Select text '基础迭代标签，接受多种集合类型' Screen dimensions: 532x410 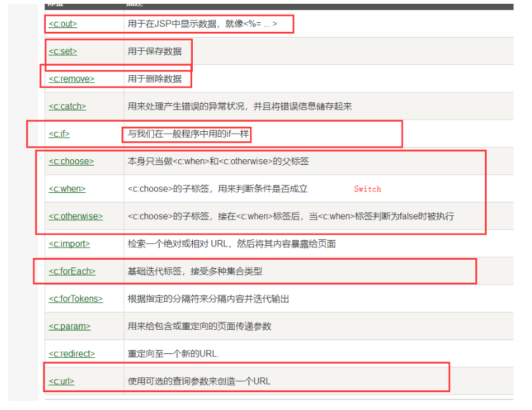coord(195,271)
